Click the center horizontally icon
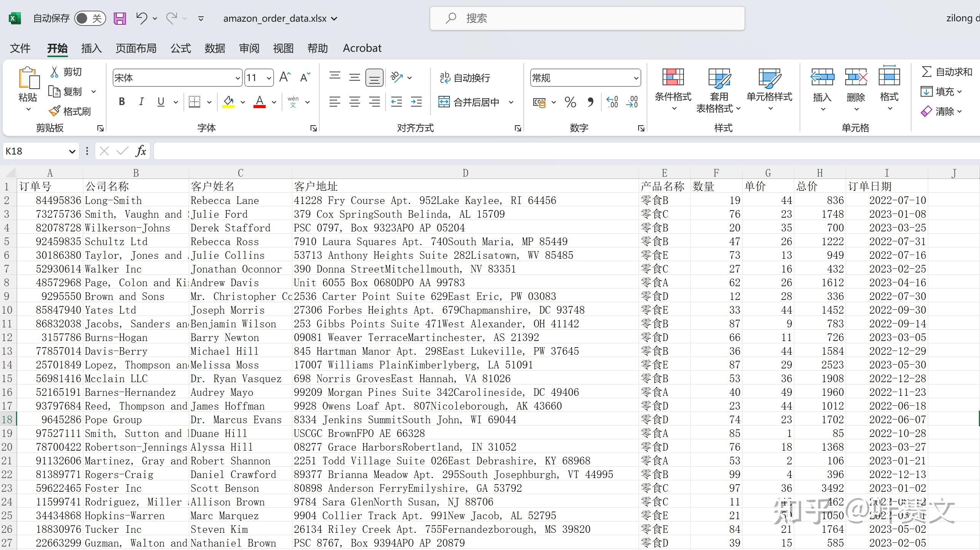980x550 pixels. (355, 102)
